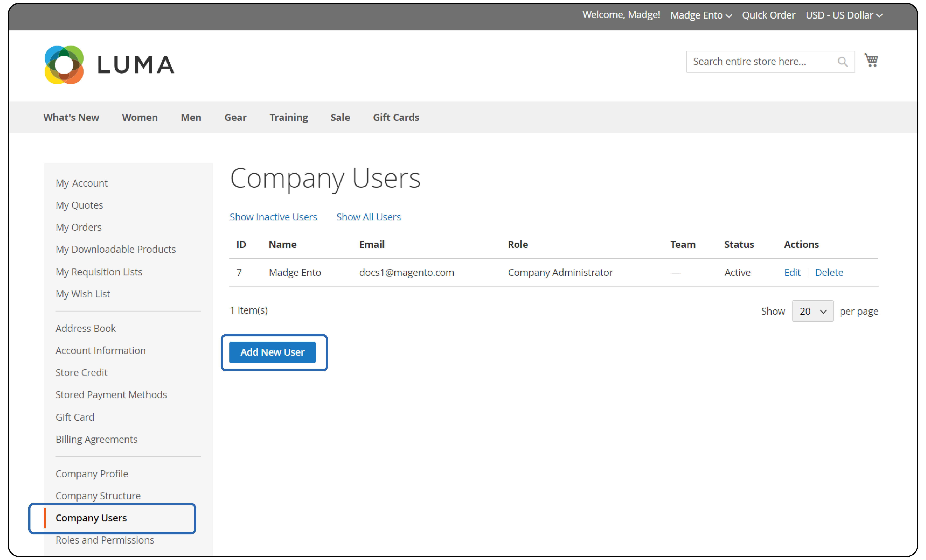The image size is (926, 560).
Task: Open Store Credit in sidebar
Action: (x=82, y=373)
